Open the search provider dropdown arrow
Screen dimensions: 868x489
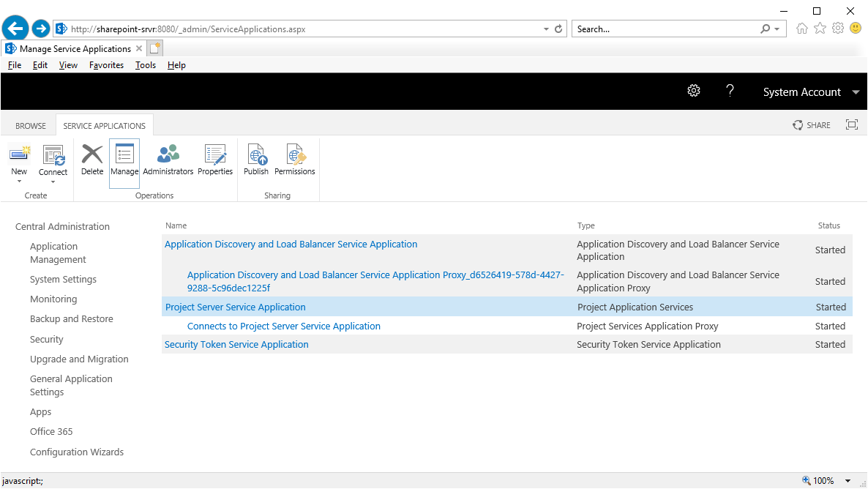tap(777, 29)
